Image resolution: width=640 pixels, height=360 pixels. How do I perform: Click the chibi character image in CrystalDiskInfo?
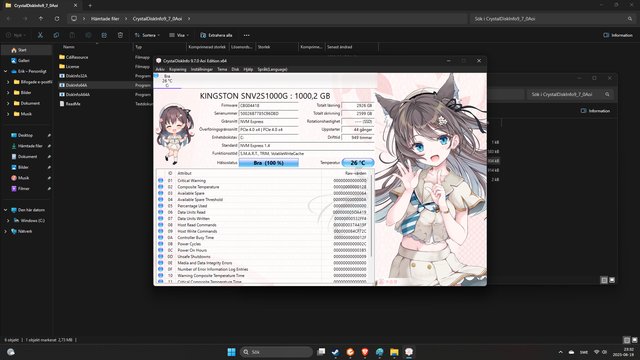pos(175,134)
